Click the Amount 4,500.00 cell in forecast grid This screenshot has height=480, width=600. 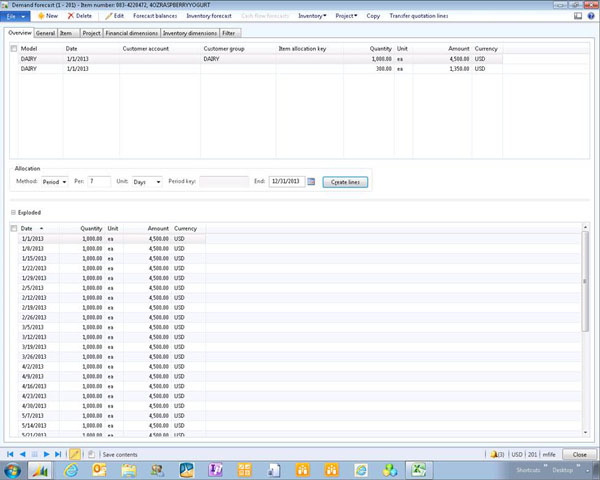[x=442, y=59]
